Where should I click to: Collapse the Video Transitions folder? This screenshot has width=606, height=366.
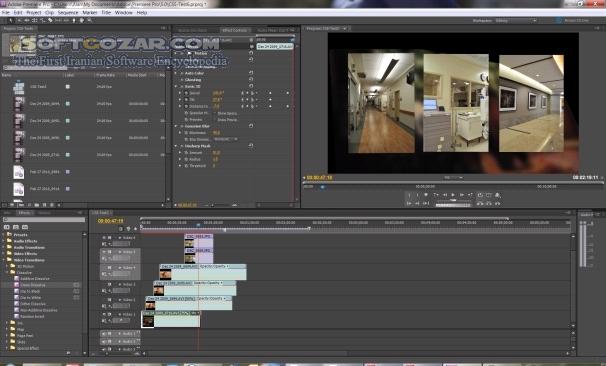(x=3, y=260)
